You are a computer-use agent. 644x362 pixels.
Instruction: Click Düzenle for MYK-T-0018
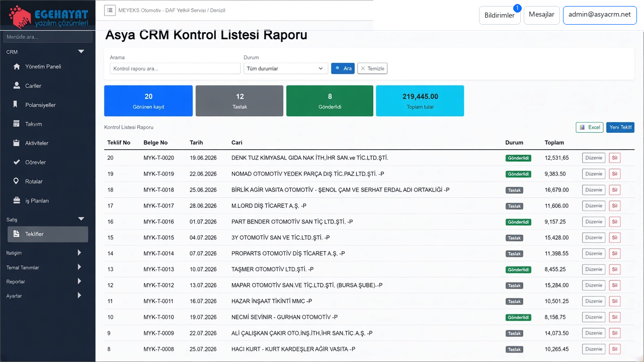[594, 190]
